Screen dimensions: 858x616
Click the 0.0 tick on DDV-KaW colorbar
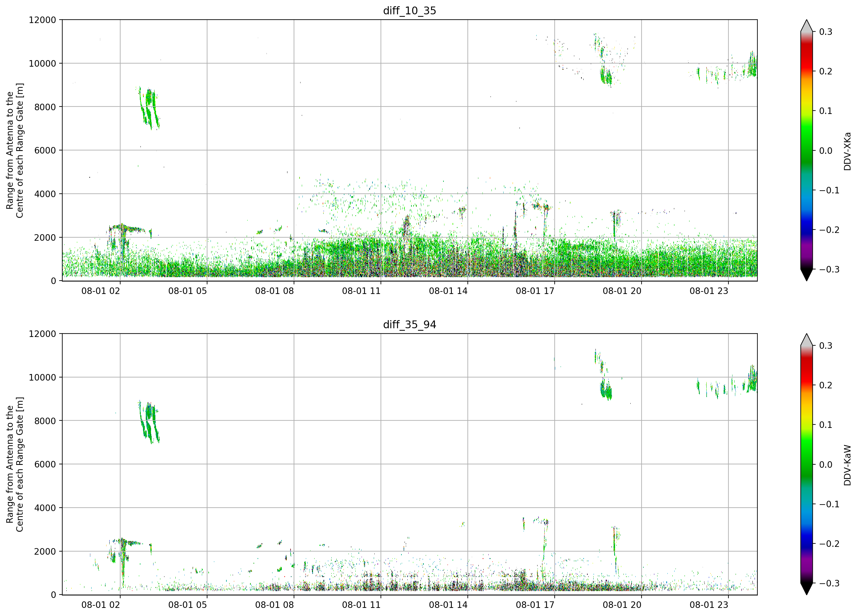click(826, 465)
